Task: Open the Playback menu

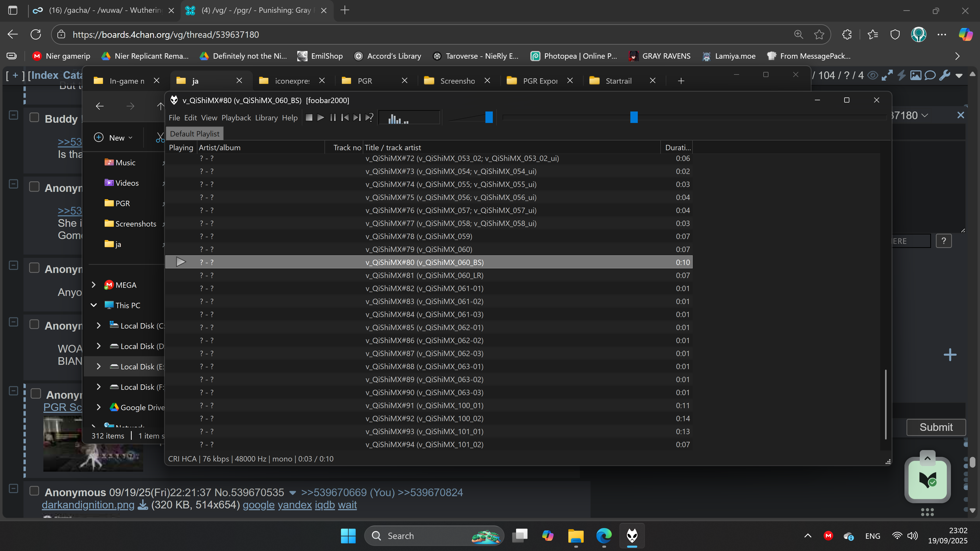Action: (x=236, y=118)
